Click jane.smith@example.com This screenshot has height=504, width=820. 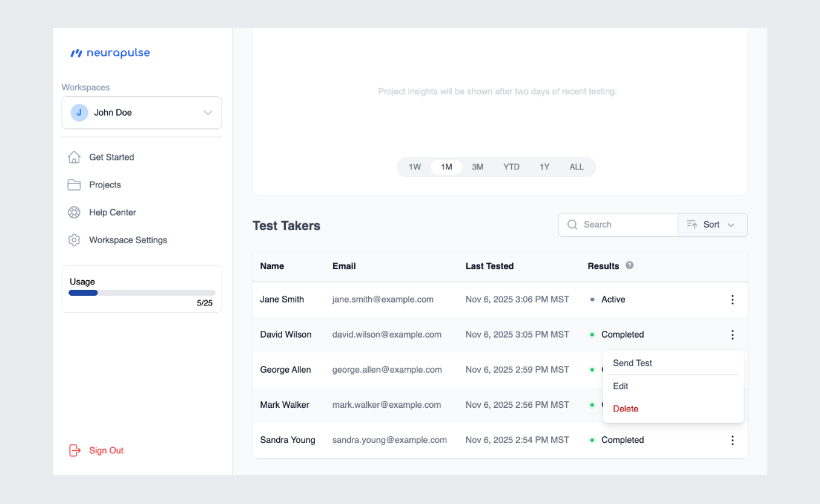pos(383,299)
